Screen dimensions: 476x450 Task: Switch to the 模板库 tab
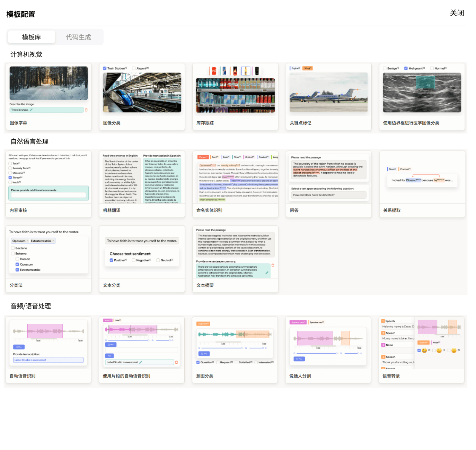pos(32,37)
